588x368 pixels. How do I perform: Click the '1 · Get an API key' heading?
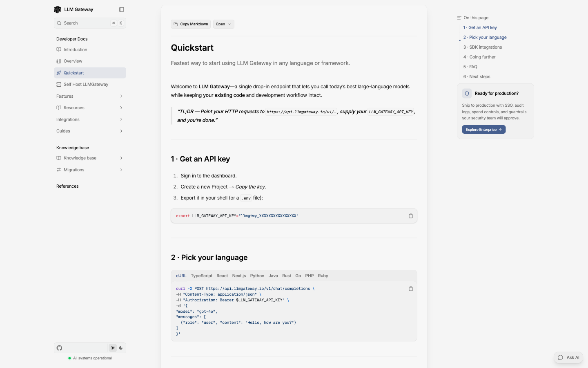[200, 159]
